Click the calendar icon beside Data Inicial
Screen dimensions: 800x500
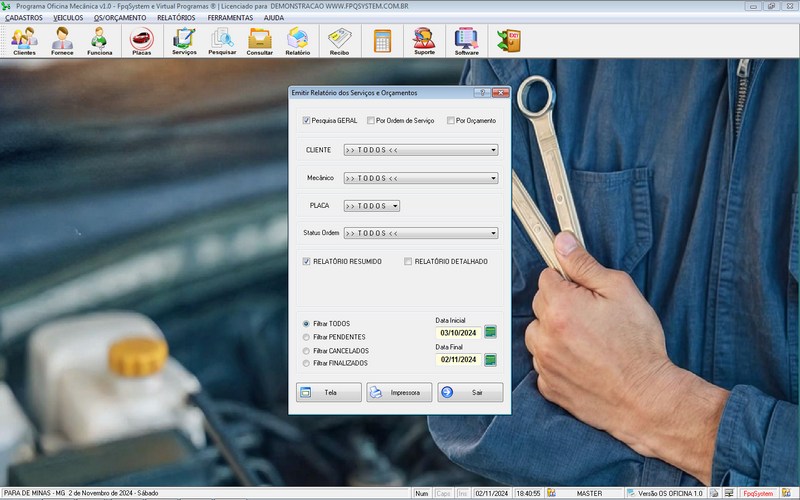click(x=490, y=332)
